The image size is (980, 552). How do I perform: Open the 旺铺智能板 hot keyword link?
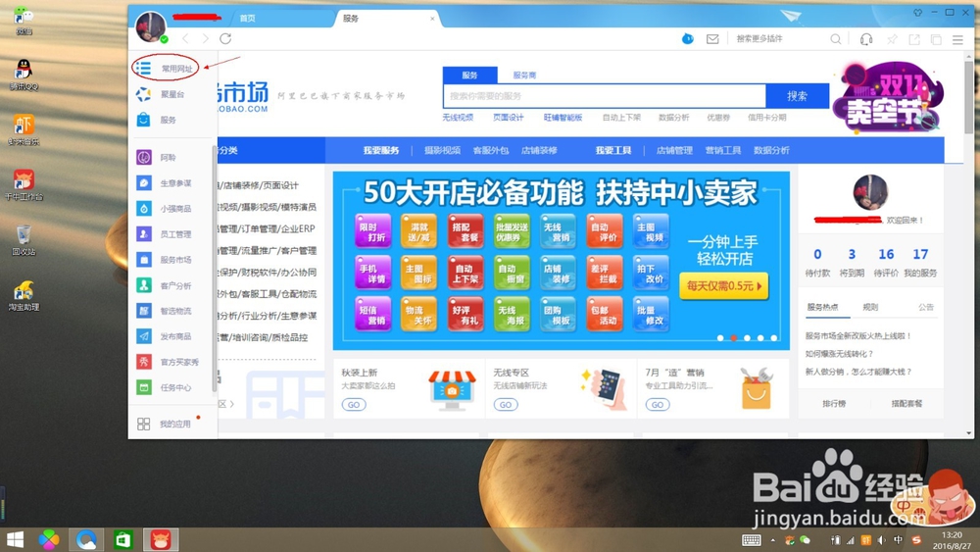coord(563,118)
